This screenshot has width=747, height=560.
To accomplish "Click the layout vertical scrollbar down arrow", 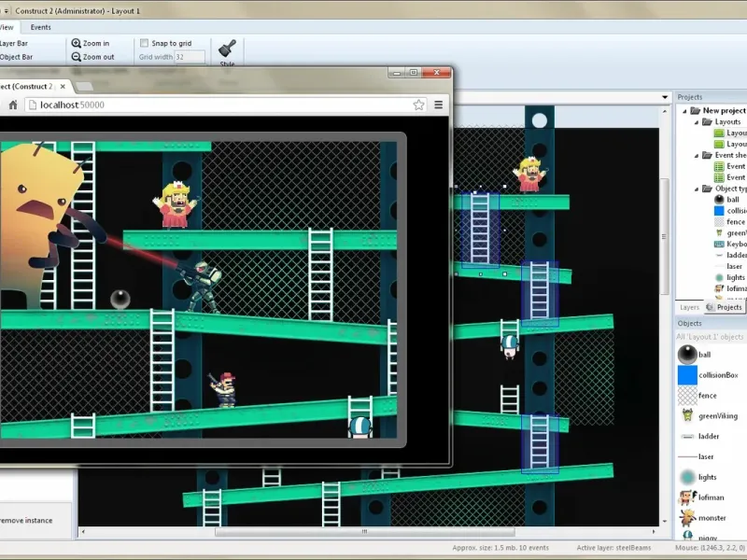I will [665, 522].
